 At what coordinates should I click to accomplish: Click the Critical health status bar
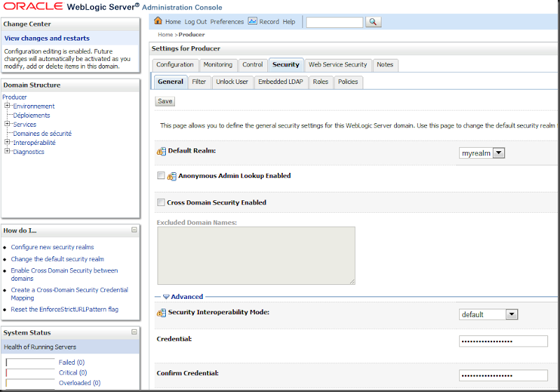30,372
